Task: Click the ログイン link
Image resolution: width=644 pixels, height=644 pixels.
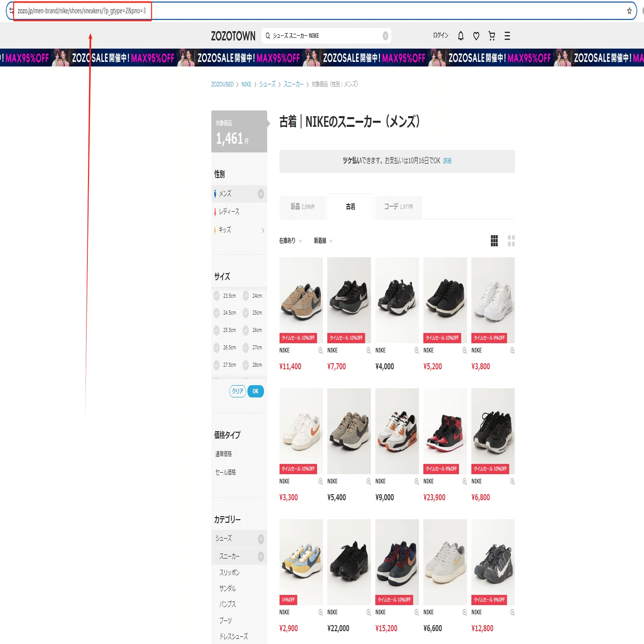Action: 441,36
